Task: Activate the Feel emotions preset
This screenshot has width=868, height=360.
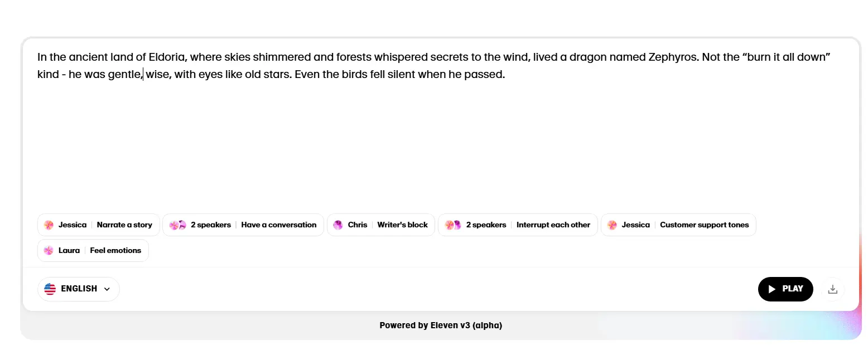Action: point(115,250)
